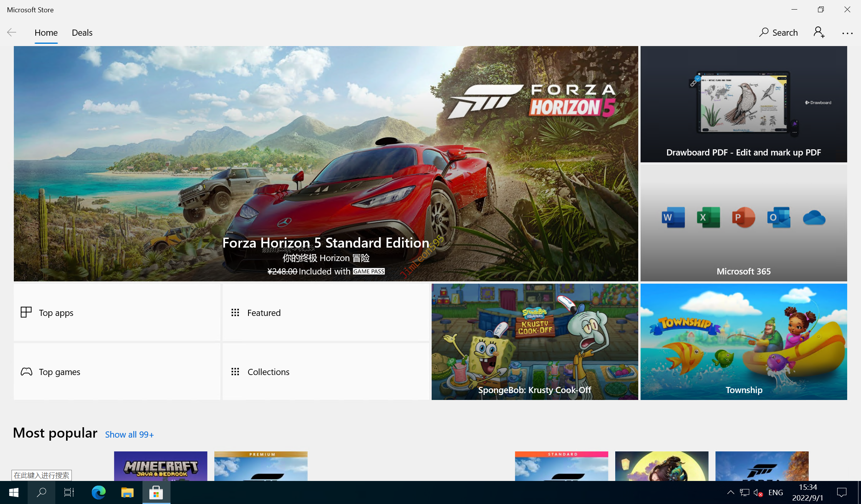Click Show all 99+ link
Viewport: 861px width, 504px height.
tap(129, 435)
